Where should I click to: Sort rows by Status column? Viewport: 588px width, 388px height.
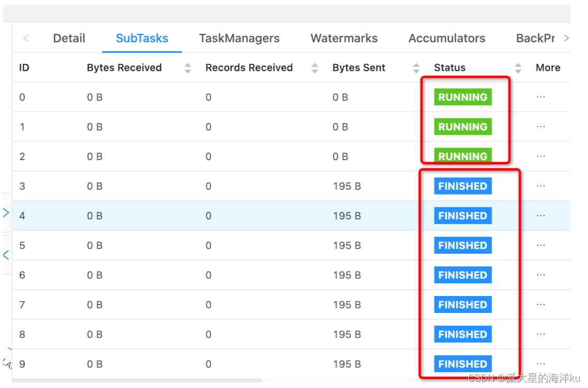coord(518,68)
